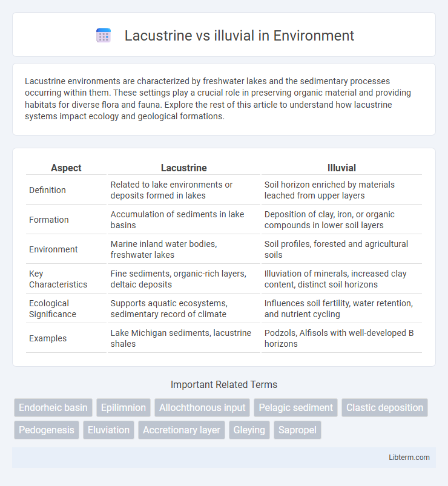Select the 'Examples' row label
448x486 pixels.
point(48,338)
